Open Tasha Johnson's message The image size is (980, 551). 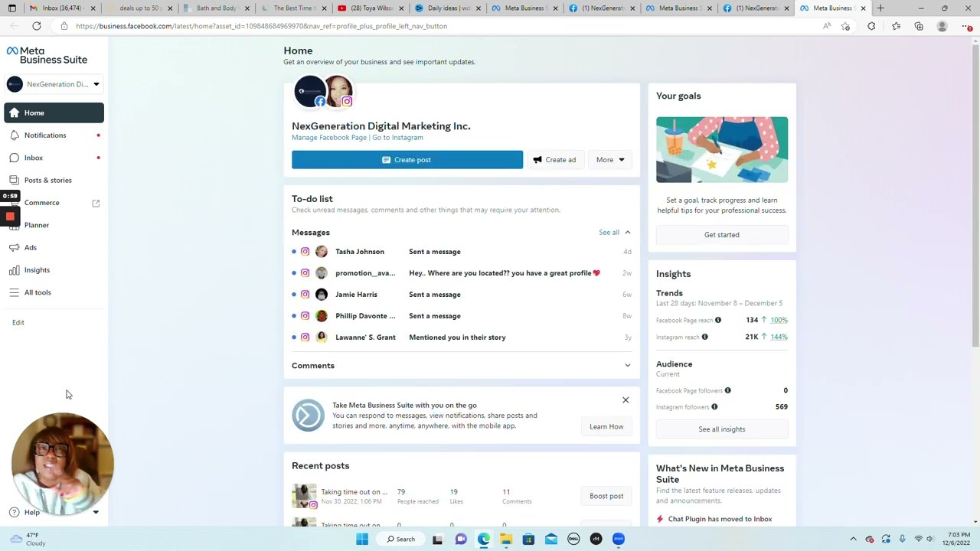pos(462,252)
